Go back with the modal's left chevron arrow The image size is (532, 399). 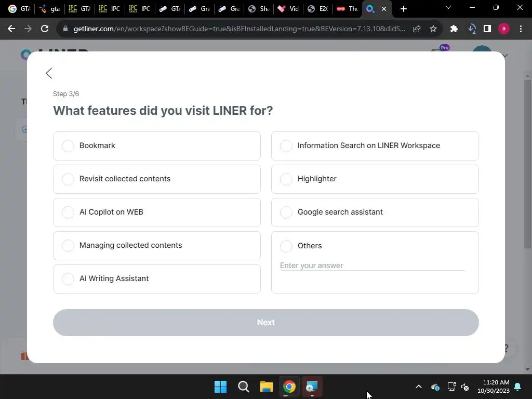49,73
